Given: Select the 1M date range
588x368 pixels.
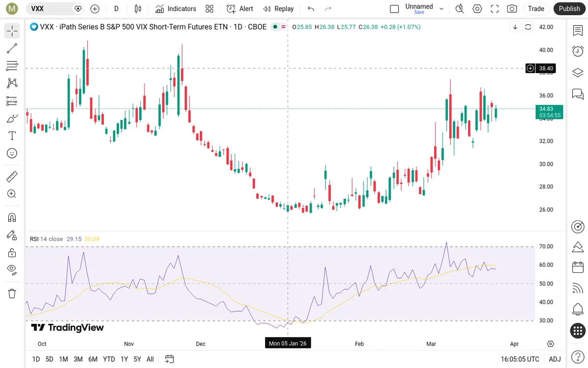Looking at the screenshot, I should tap(63, 359).
